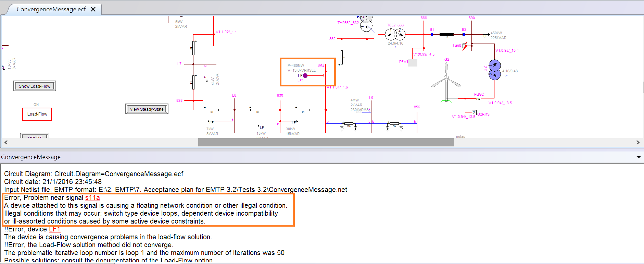Image resolution: width=644 pixels, height=264 pixels.
Task: Select the PI line section between 828 and L8
Action: (212, 110)
